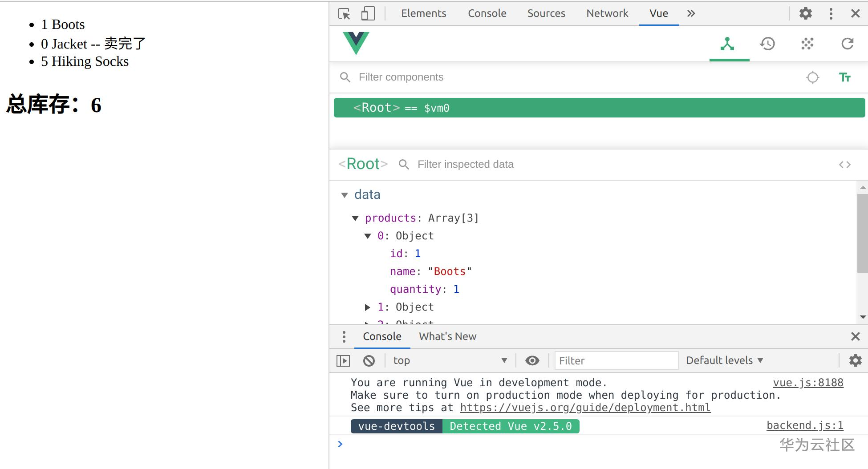Open the Default levels dropdown
The height and width of the screenshot is (469, 868).
pos(724,360)
